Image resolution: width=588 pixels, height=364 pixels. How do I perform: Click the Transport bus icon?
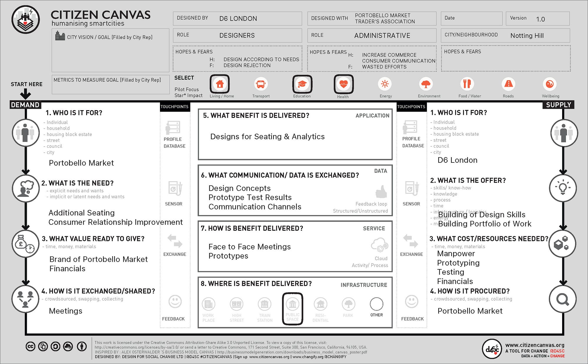261,84
